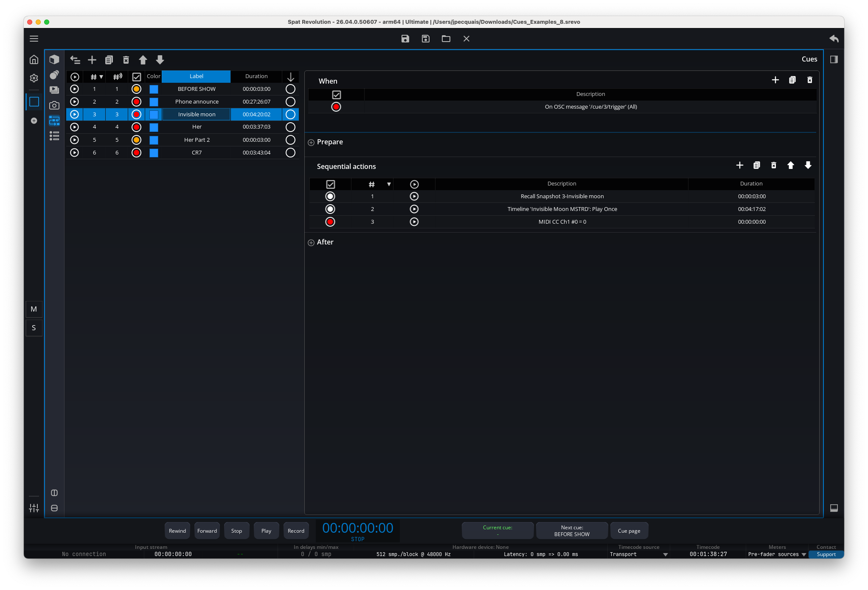Trigger play icon for Her cue
The height and width of the screenshot is (590, 868).
pos(74,127)
